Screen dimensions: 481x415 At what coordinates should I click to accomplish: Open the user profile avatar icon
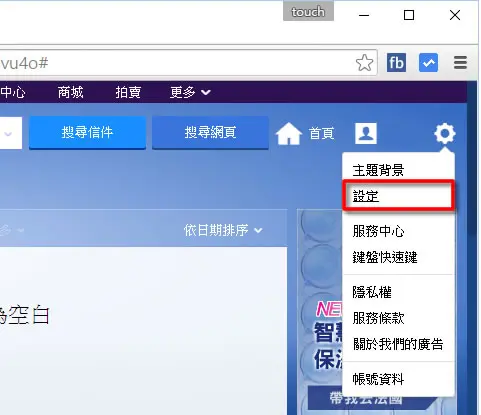[x=366, y=133]
